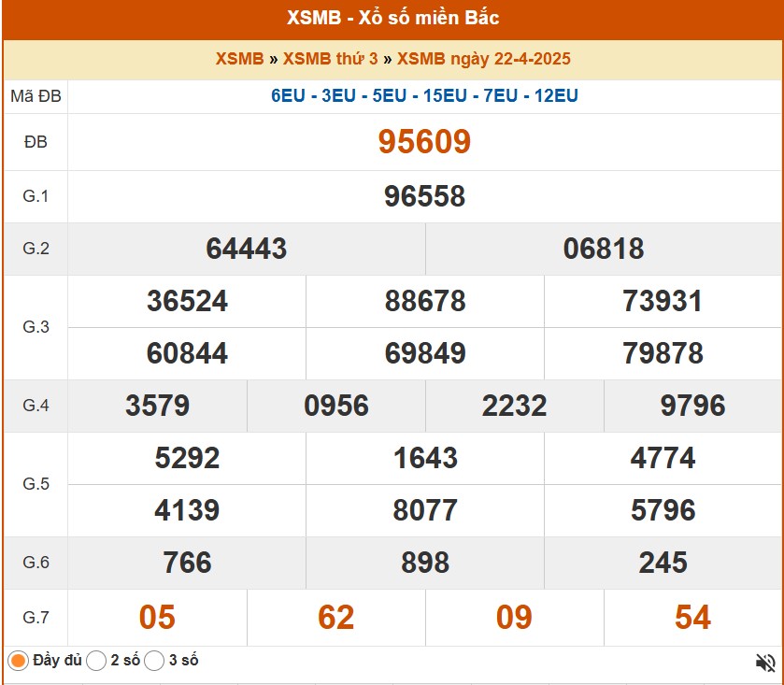Click the first prize number 96558
The width and height of the screenshot is (784, 685).
point(423,196)
